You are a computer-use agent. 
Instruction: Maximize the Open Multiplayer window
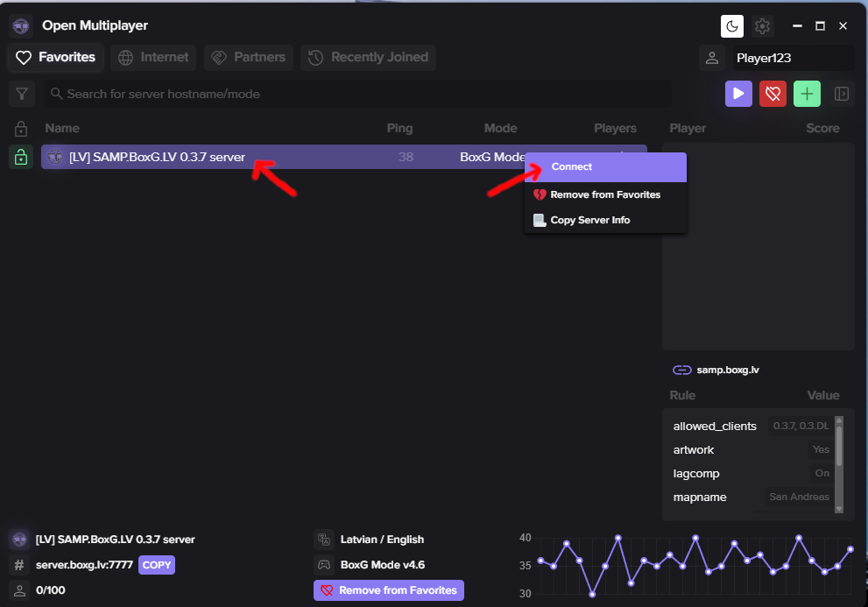pos(820,26)
